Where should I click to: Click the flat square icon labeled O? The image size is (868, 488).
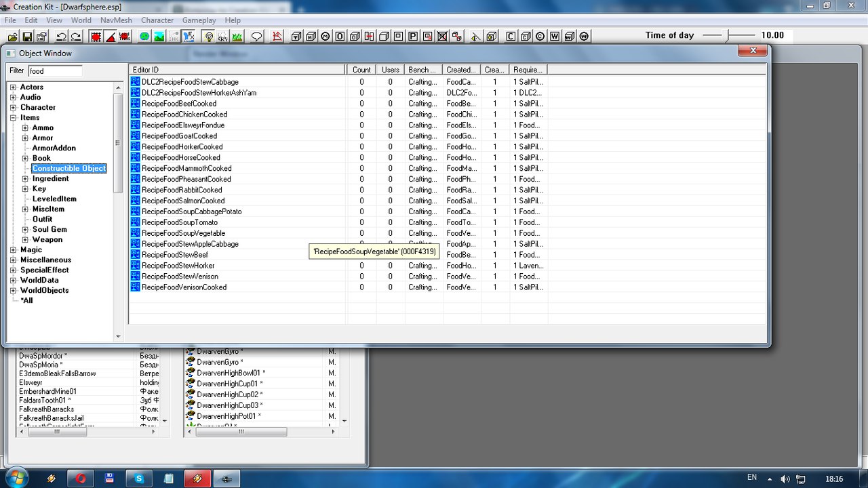tap(340, 36)
